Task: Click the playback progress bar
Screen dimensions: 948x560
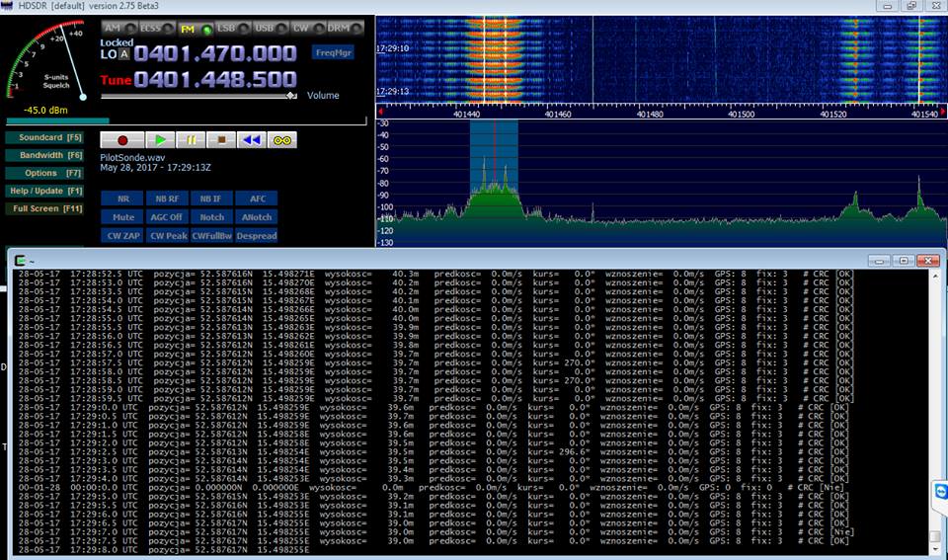Action: 187,120
